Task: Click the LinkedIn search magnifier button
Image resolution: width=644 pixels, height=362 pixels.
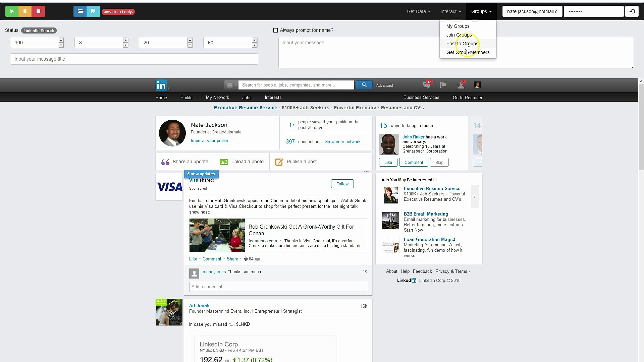Action: point(364,85)
